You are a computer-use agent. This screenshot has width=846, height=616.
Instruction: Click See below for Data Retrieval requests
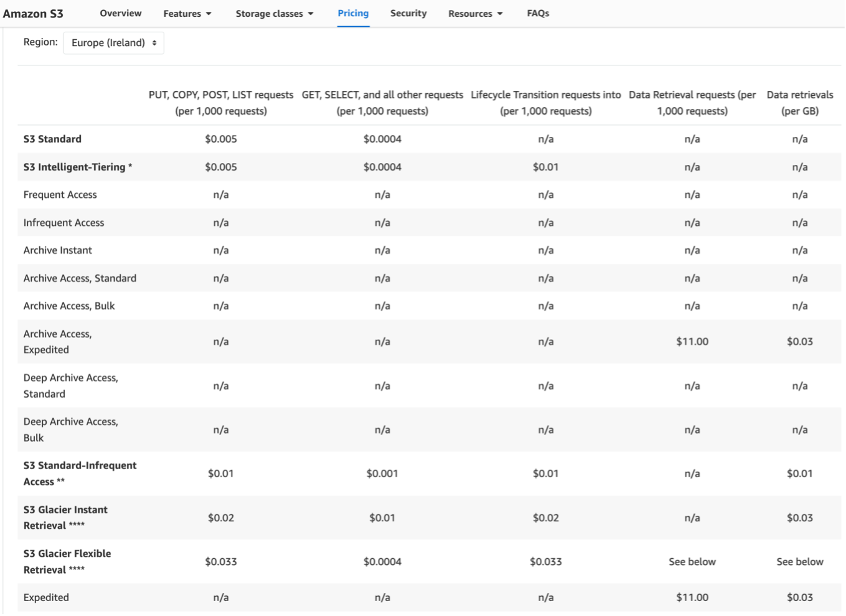point(693,561)
